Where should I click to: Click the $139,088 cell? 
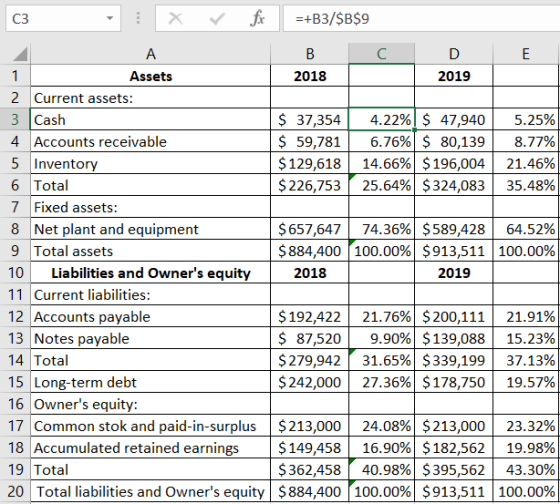[454, 338]
